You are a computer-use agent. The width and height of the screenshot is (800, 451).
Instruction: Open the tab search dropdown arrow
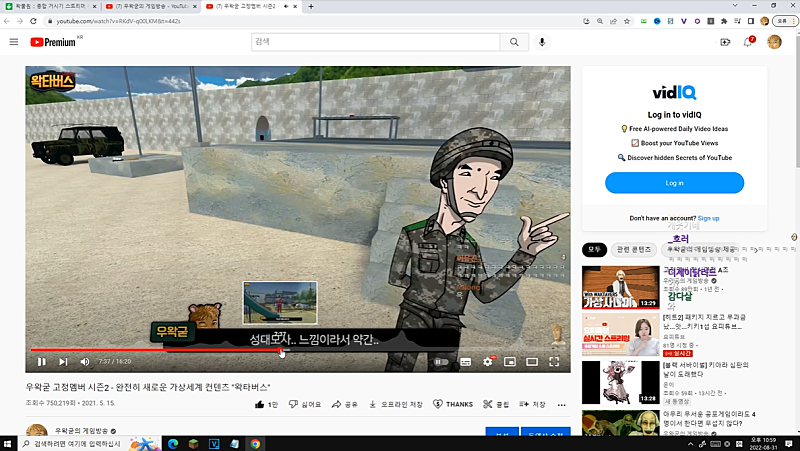(735, 6)
